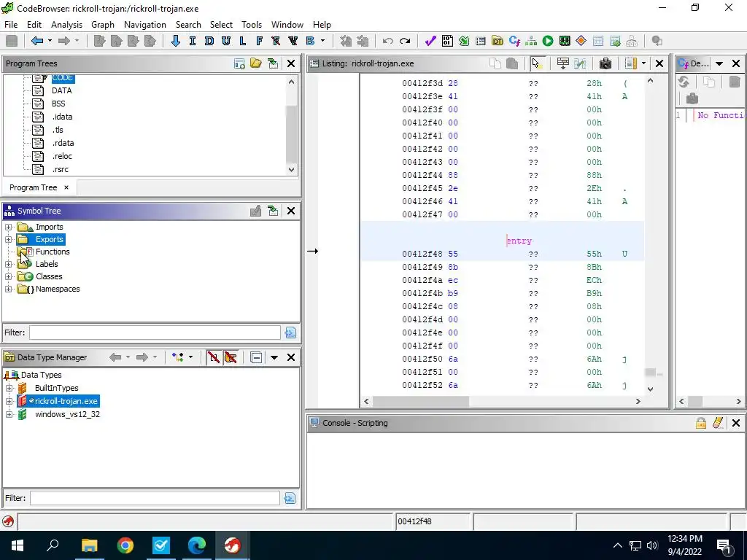
Task: Select the .rdata section in Program Trees
Action: (63, 143)
